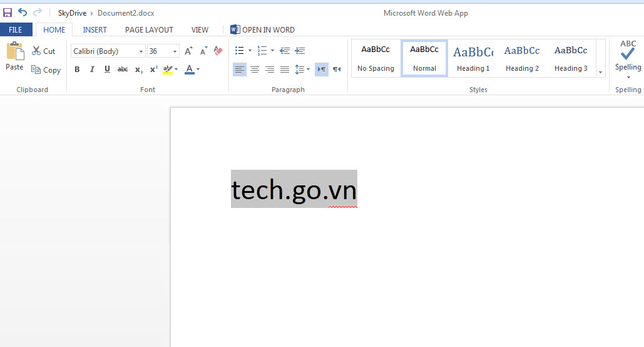Toggle Italic formatting
The height and width of the screenshot is (347, 644).
[x=92, y=70]
